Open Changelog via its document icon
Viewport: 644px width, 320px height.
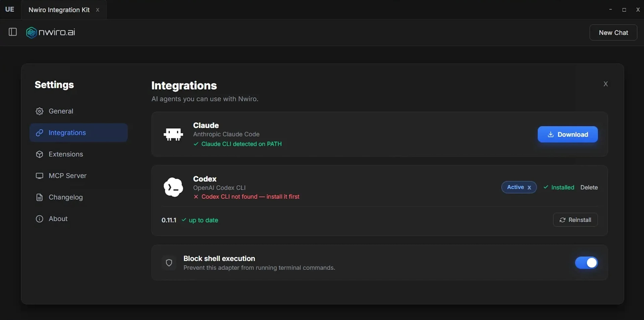[x=40, y=197]
